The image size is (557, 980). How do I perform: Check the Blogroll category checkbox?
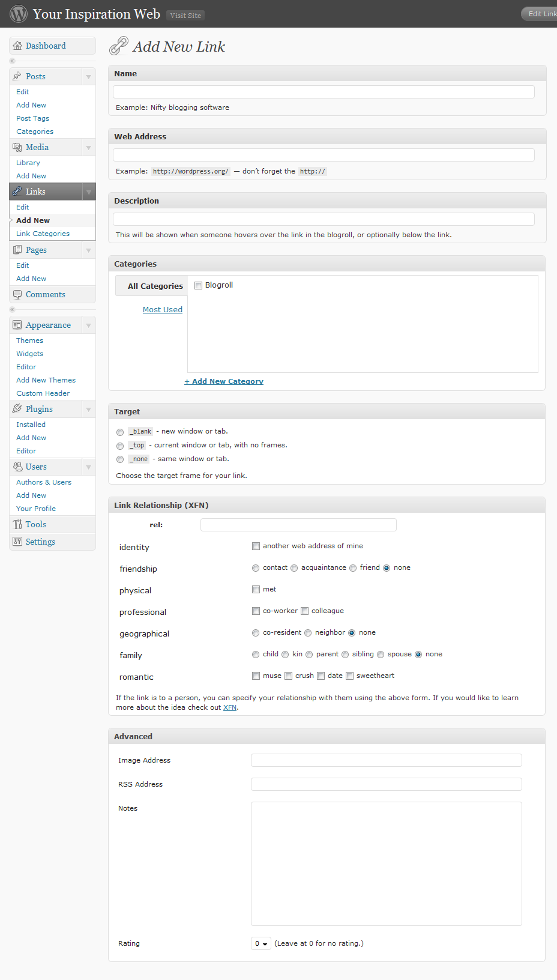pos(198,285)
